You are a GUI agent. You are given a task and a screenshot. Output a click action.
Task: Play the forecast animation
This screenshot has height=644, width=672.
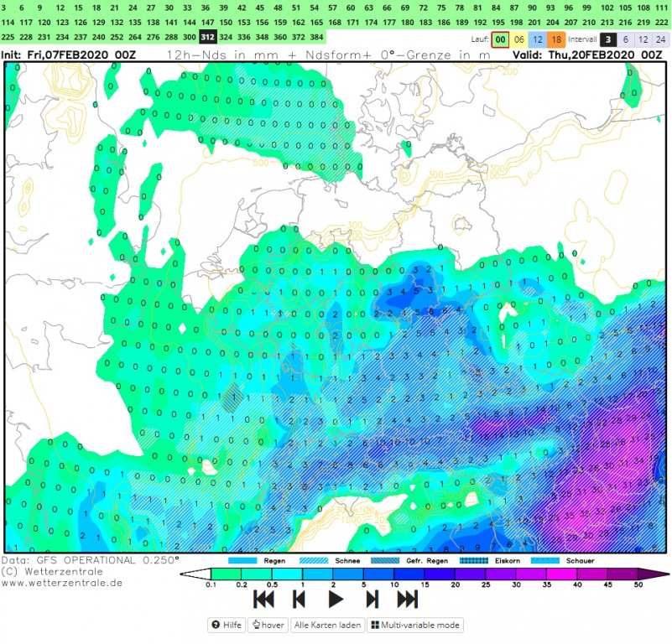click(x=335, y=599)
